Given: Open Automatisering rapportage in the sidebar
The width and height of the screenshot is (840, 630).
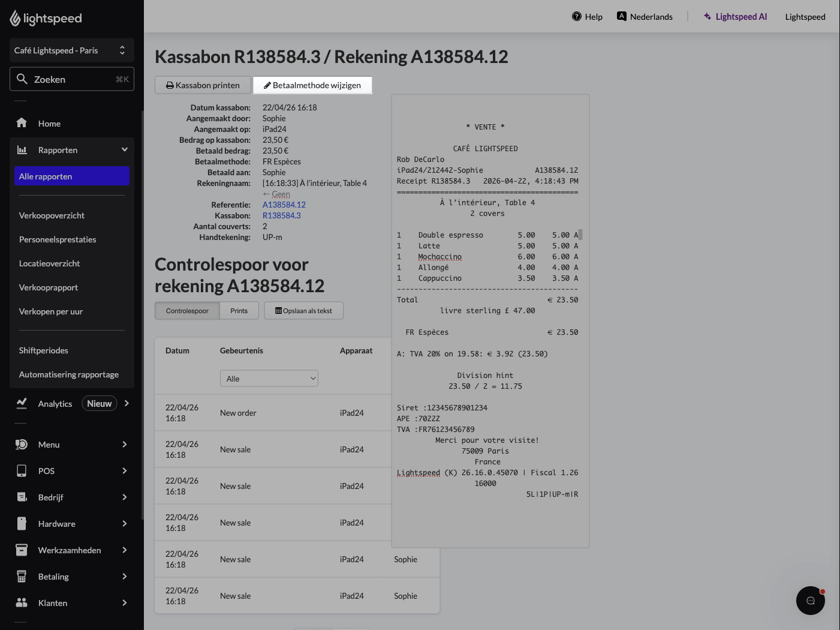Looking at the screenshot, I should click(69, 374).
